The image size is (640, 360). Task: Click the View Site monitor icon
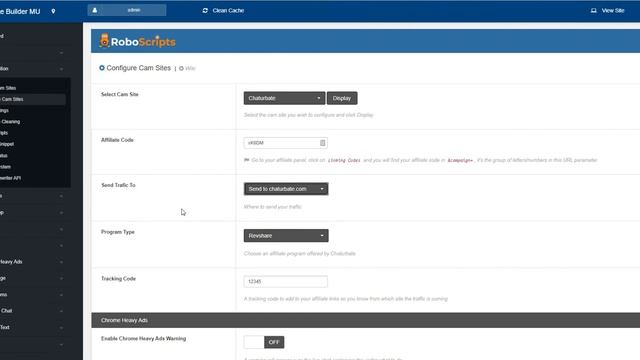(x=593, y=11)
